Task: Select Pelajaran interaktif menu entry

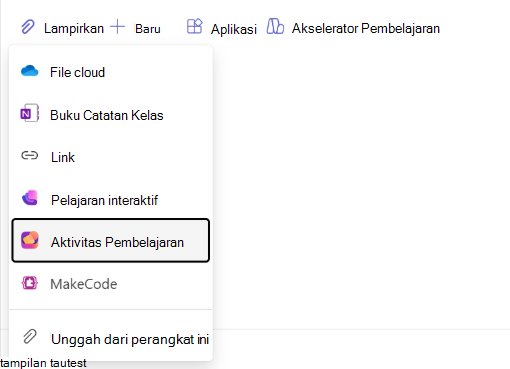Action: click(111, 199)
